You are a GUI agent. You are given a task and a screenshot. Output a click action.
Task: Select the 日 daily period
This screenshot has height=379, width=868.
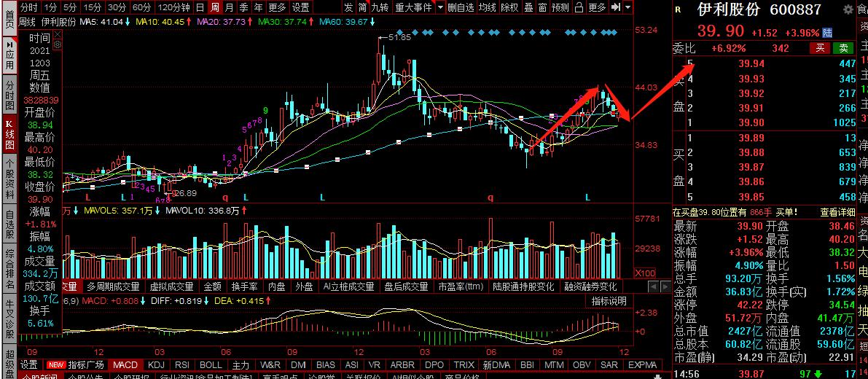tap(200, 7)
